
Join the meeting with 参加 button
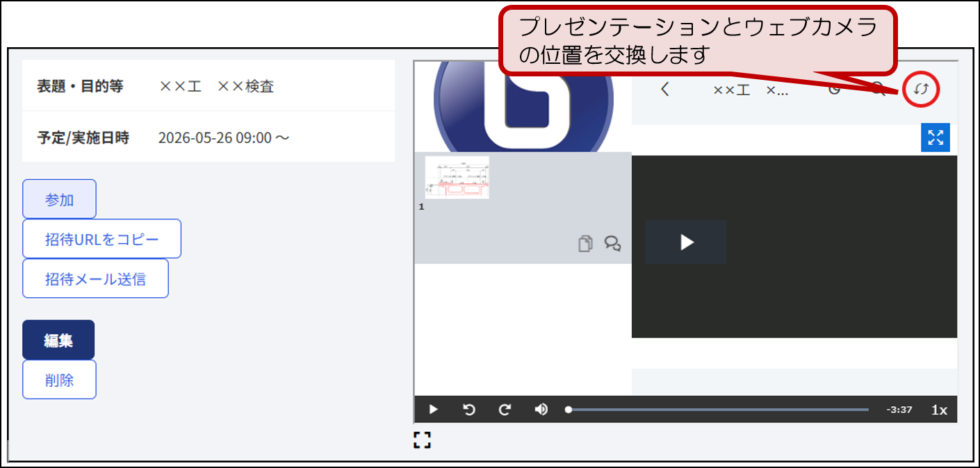[60, 199]
